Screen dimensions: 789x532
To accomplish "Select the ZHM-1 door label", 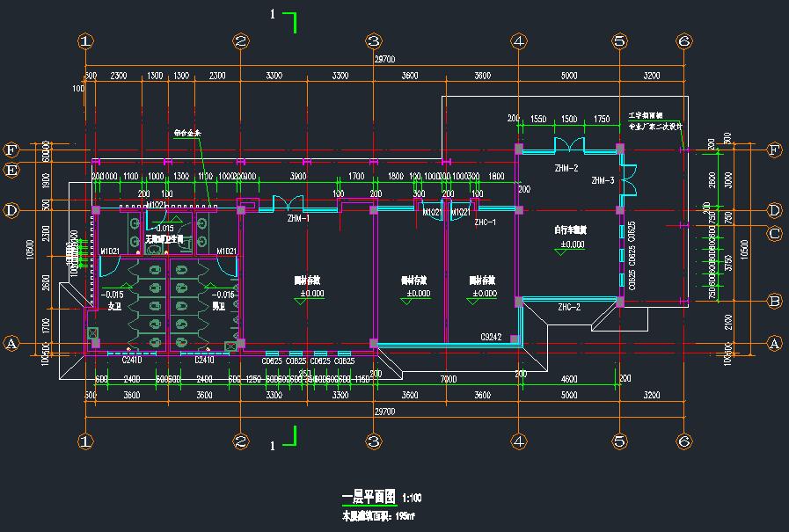I will coord(298,219).
